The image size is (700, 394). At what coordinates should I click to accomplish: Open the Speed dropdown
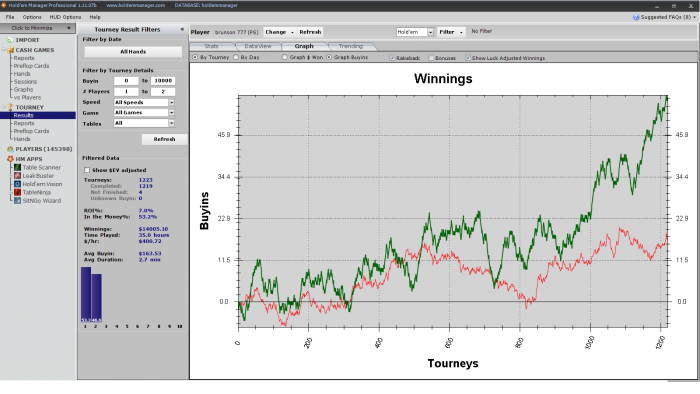(171, 102)
